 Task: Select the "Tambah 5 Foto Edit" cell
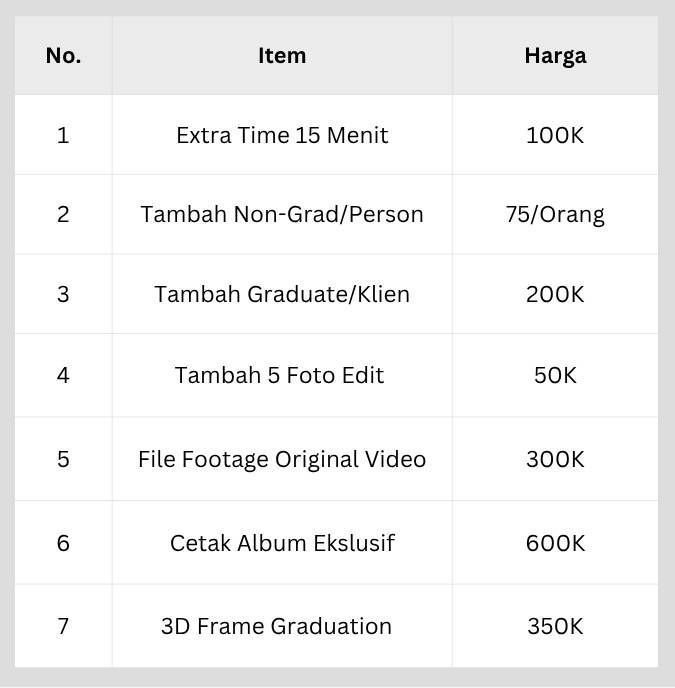tap(280, 375)
